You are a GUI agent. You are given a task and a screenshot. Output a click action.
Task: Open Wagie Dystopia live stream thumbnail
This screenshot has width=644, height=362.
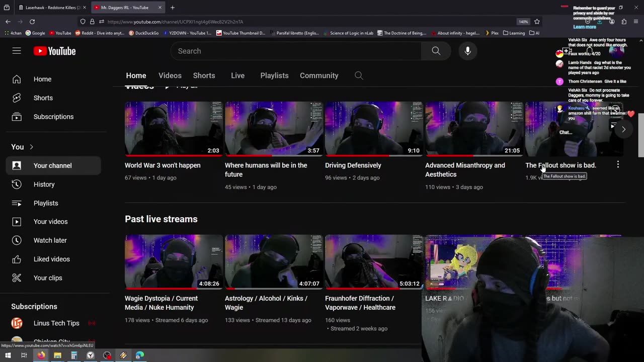[x=174, y=262]
